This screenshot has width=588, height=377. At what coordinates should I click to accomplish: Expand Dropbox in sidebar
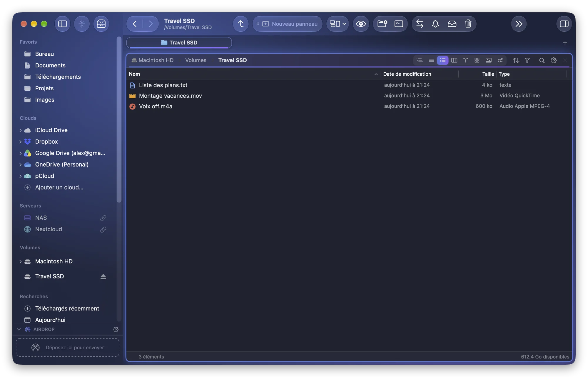[20, 142]
